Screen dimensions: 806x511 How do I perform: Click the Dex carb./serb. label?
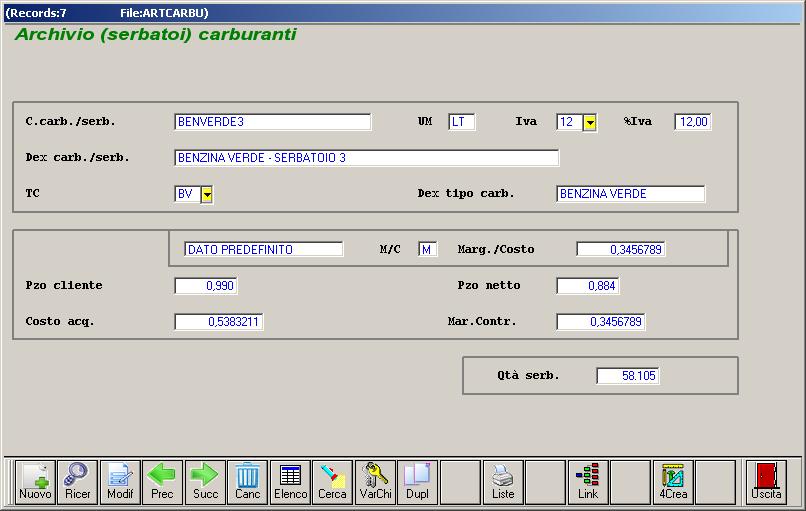77,158
